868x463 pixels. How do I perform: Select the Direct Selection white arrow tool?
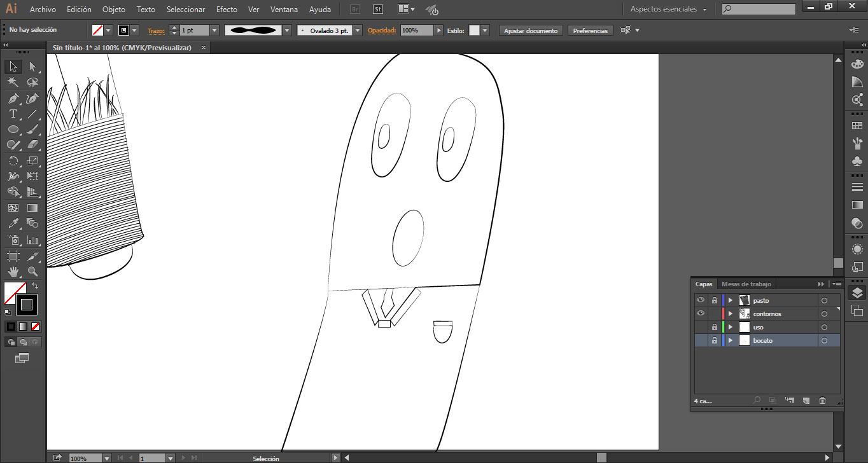[32, 67]
